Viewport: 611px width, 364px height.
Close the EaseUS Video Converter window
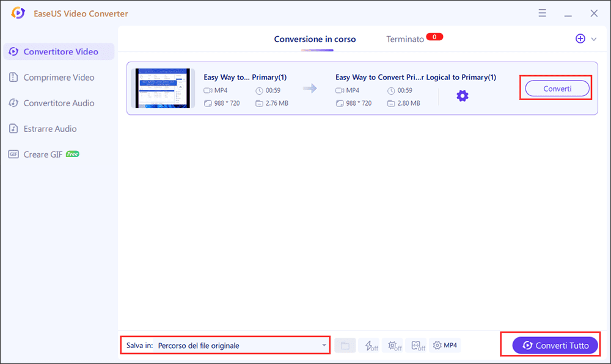[593, 13]
